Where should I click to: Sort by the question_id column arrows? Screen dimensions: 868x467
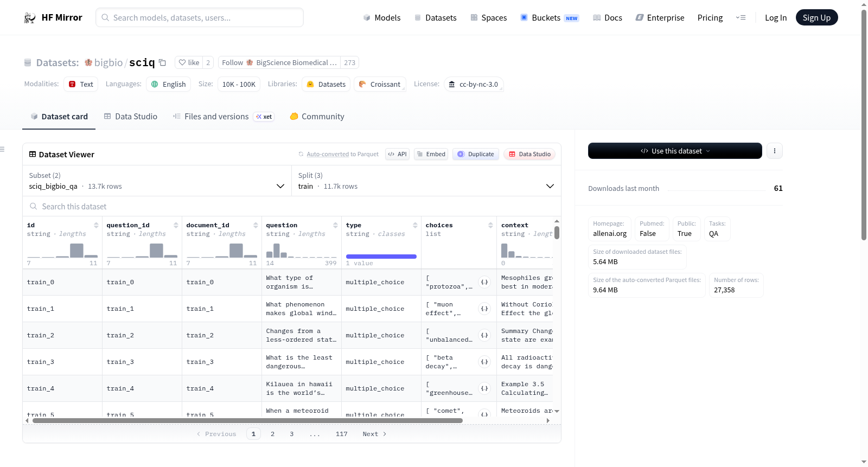click(176, 225)
